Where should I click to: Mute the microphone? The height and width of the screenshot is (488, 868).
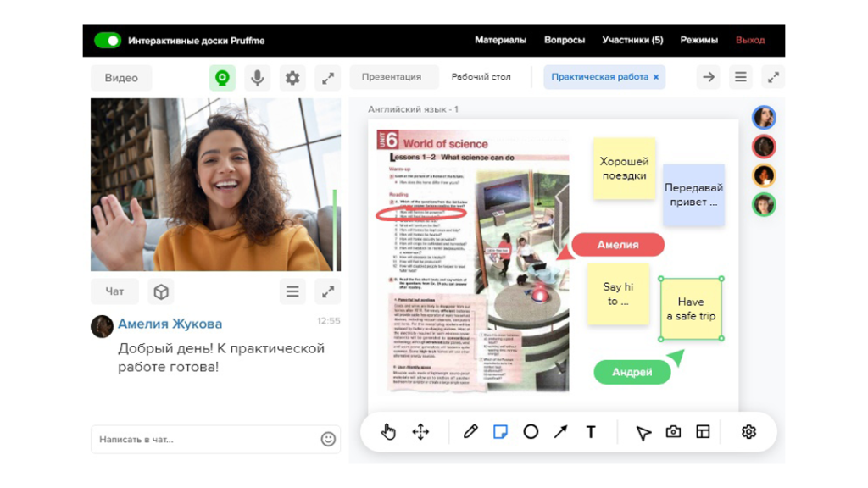258,78
